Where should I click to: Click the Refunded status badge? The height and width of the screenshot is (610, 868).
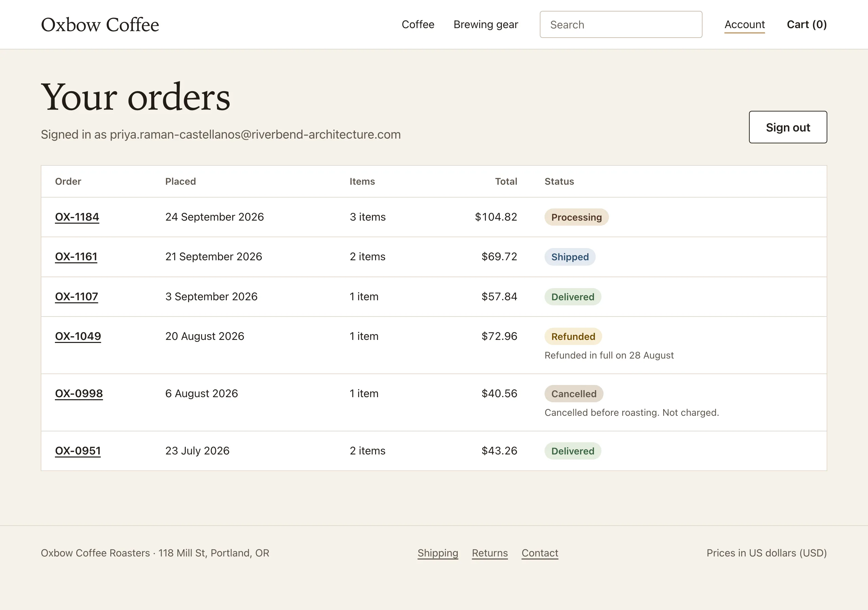click(573, 337)
